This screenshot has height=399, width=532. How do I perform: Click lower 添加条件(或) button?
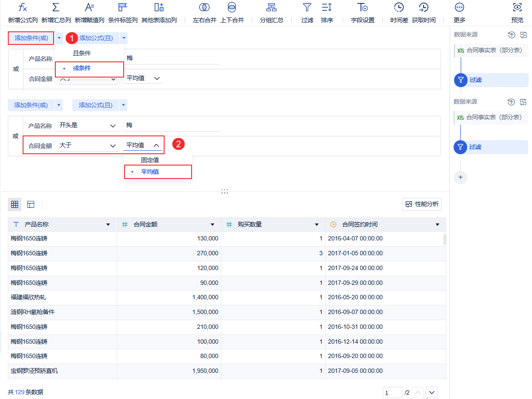(x=31, y=105)
